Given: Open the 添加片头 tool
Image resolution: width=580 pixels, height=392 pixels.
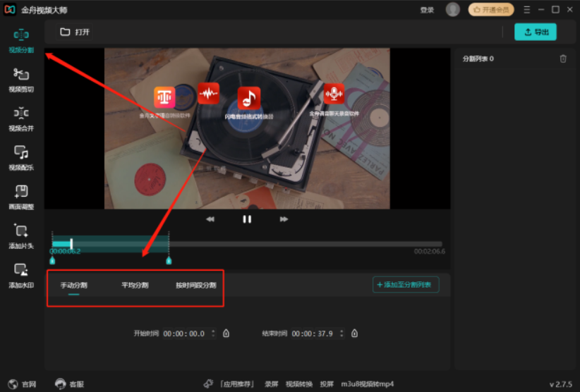Looking at the screenshot, I should coord(21,237).
